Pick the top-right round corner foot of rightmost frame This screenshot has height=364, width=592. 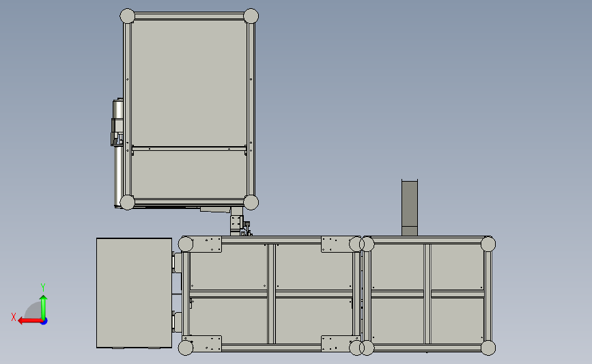coord(488,244)
